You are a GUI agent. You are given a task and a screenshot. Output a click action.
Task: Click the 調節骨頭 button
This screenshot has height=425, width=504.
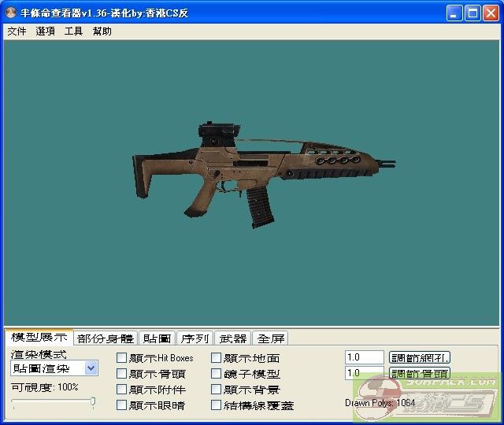click(420, 373)
